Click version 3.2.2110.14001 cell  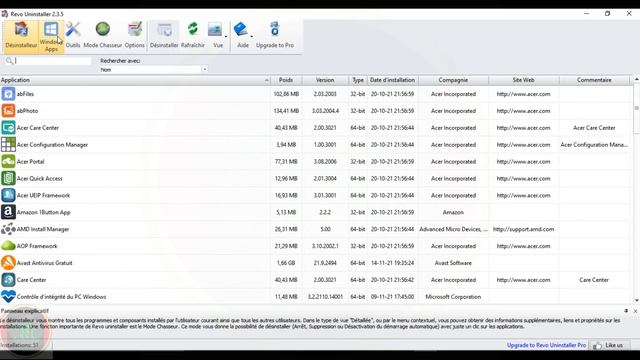click(325, 297)
